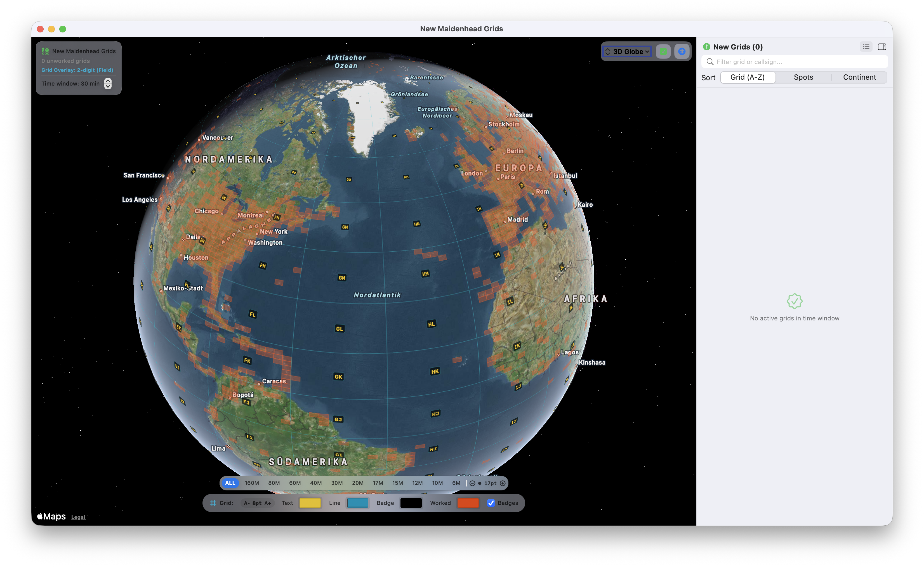924x567 pixels.
Task: Sort list by Spots
Action: pos(804,77)
